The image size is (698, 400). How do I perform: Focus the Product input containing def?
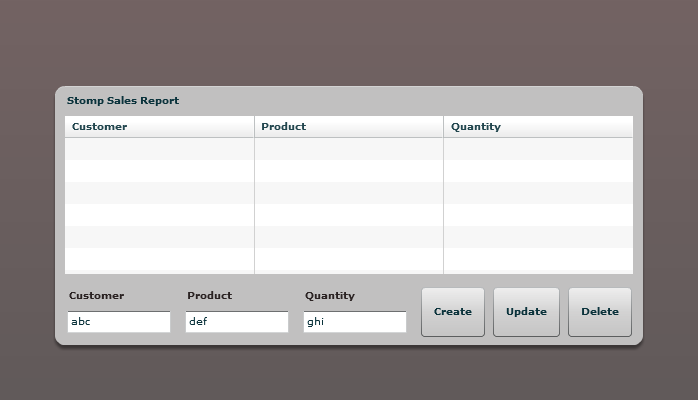(x=237, y=322)
